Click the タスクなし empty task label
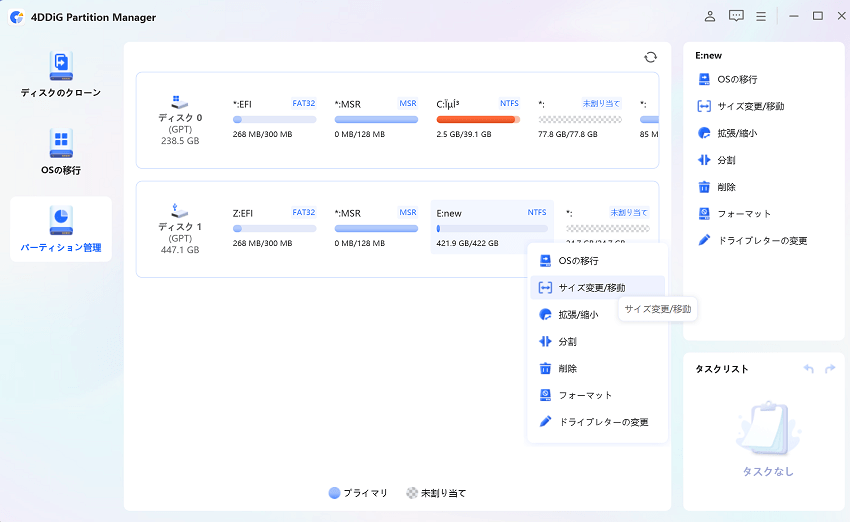 [768, 472]
